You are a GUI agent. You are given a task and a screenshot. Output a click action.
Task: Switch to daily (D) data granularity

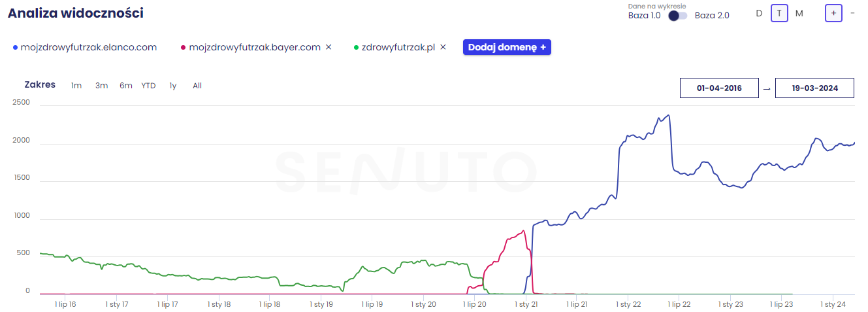tap(759, 13)
